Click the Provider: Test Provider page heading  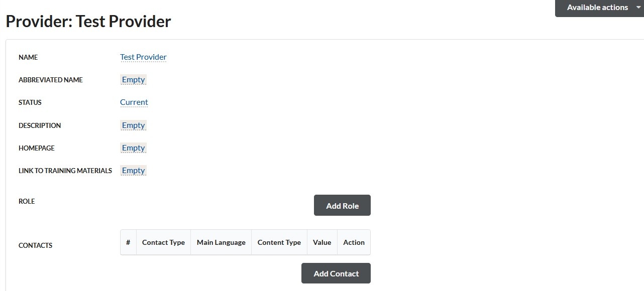(x=88, y=22)
